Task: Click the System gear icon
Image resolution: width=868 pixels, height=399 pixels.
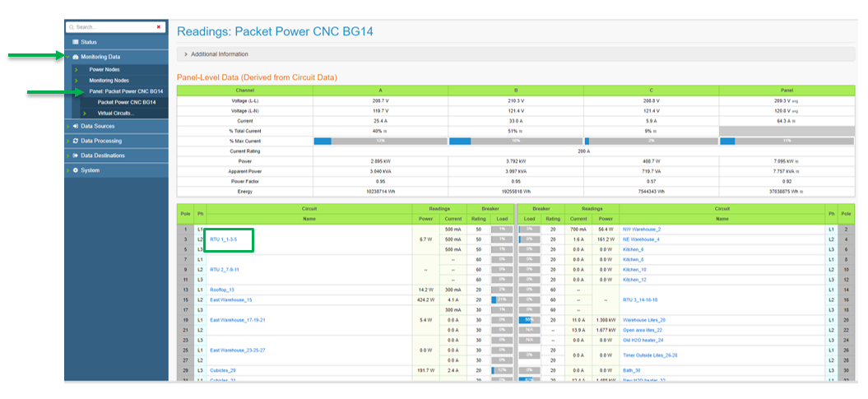Action: point(76,170)
